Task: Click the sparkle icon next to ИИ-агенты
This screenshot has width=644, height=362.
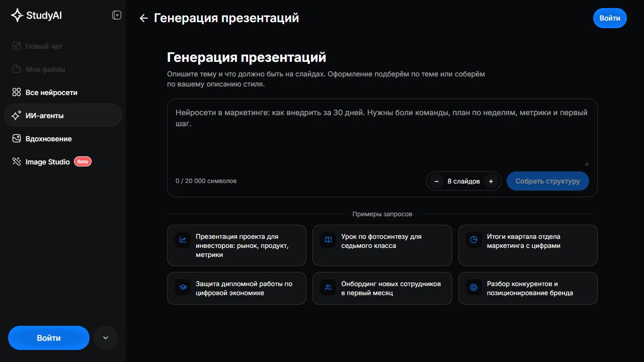Action: (x=17, y=116)
